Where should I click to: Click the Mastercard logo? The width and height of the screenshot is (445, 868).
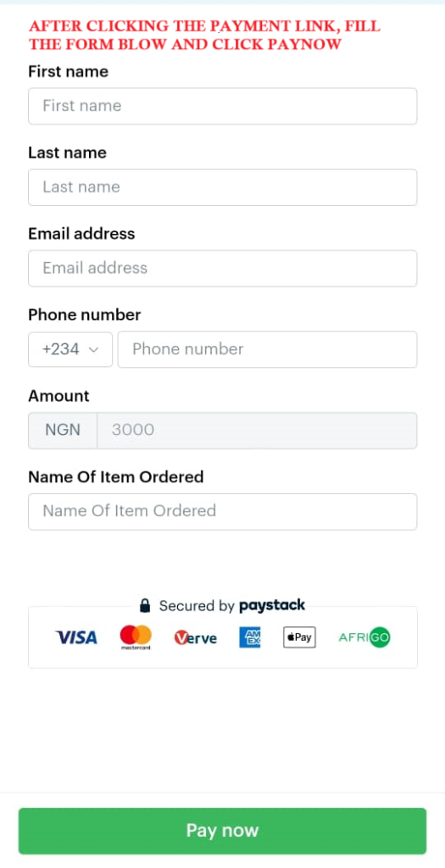136,637
